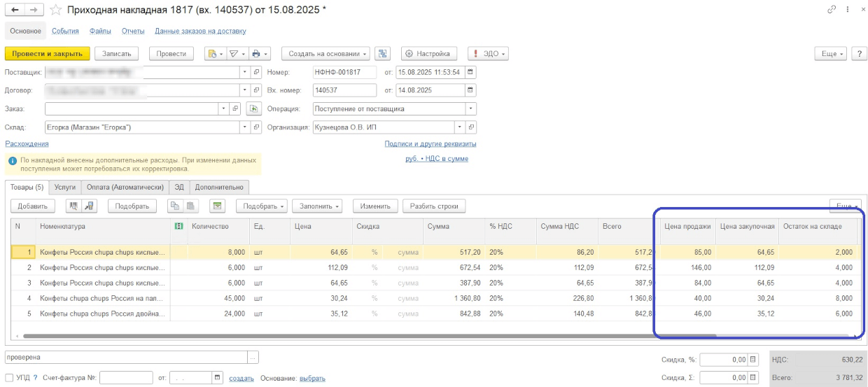Click the get-link icon at top right
The height and width of the screenshot is (387, 868).
(x=832, y=10)
